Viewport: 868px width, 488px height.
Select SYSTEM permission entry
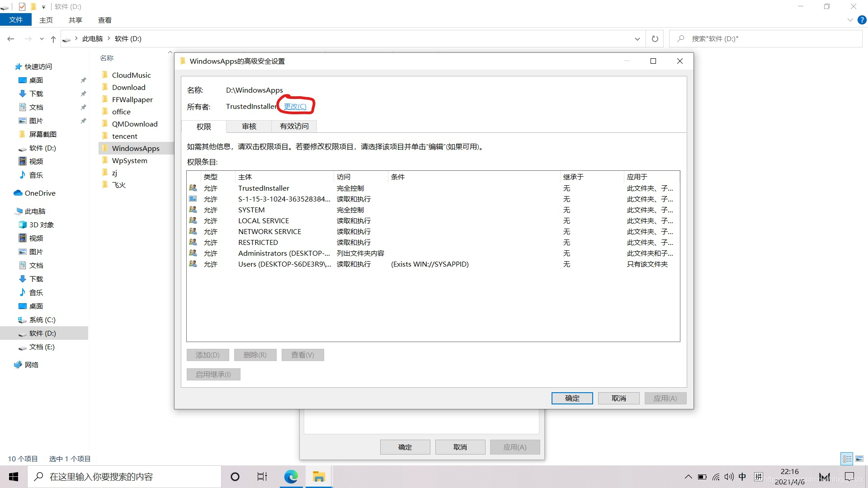tap(433, 210)
